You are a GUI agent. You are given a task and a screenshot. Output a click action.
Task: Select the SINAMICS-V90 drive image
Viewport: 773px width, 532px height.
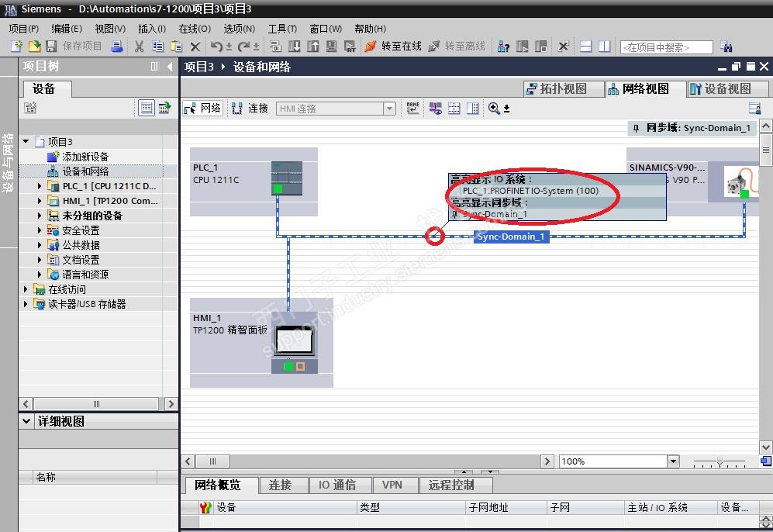tap(740, 181)
